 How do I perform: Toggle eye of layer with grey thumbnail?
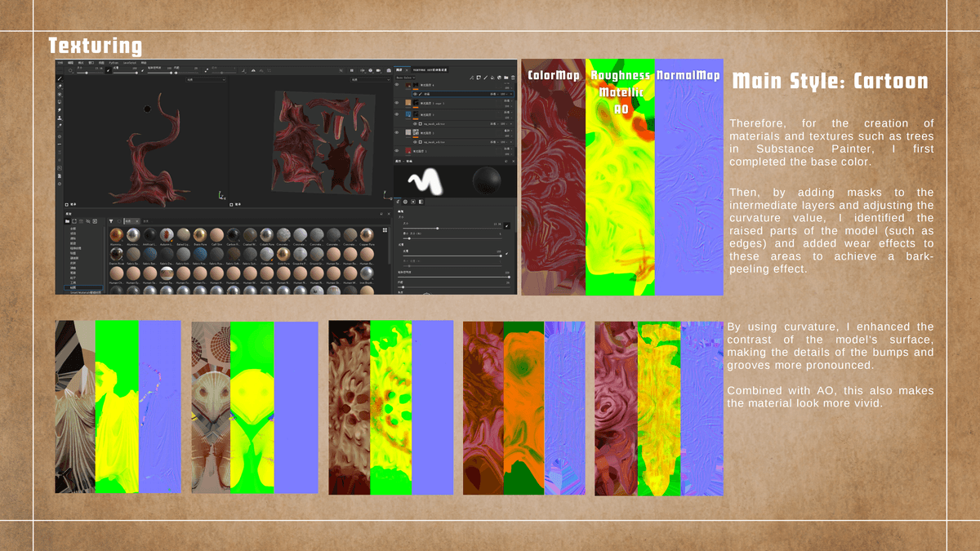click(x=397, y=132)
